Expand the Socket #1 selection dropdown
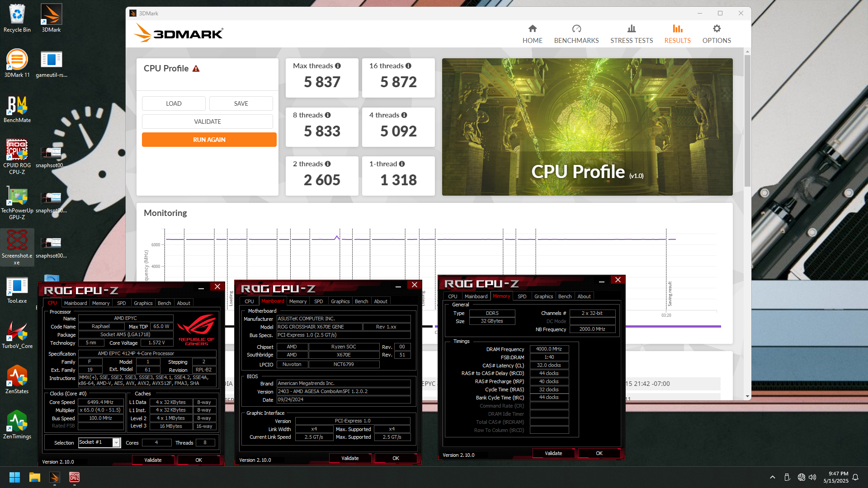Screen dimensions: 868x488 (x=116, y=443)
